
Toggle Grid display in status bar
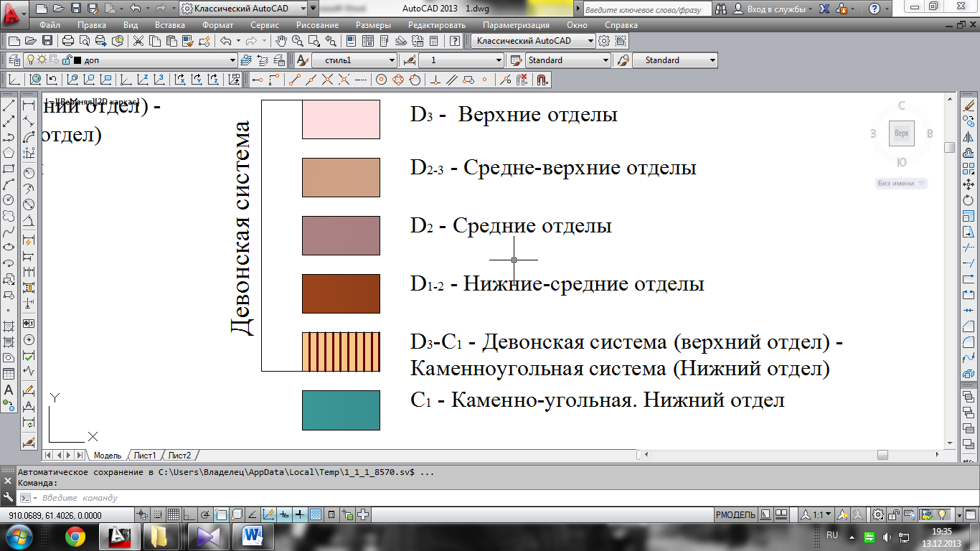pyautogui.click(x=174, y=514)
